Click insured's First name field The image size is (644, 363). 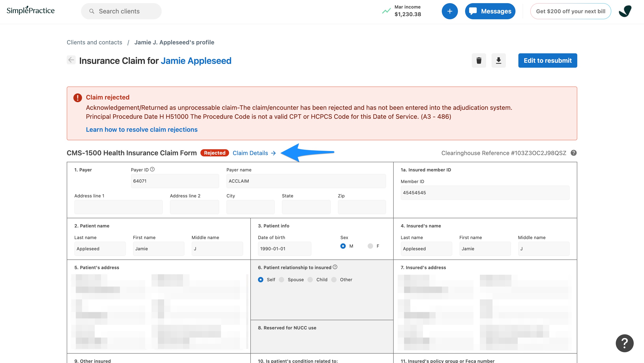coord(485,249)
